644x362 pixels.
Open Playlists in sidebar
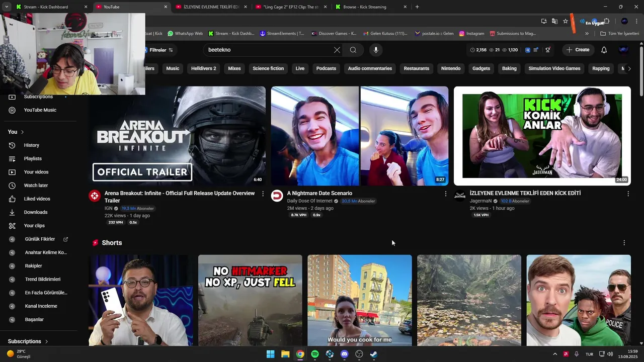[33, 158]
